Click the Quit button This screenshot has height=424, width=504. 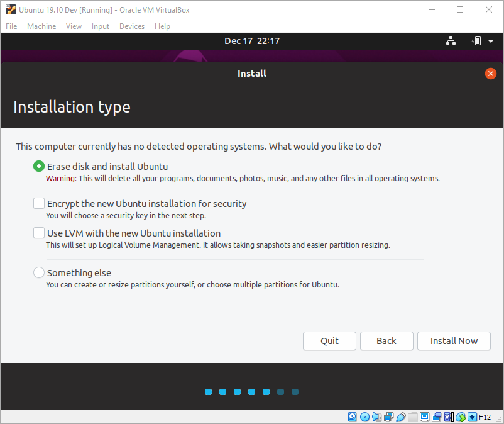[329, 341]
